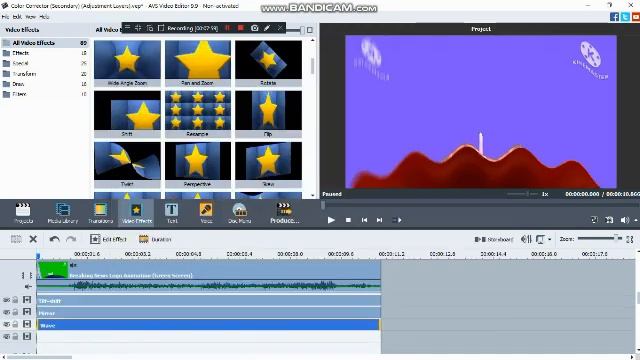Image resolution: width=640 pixels, height=360 pixels.
Task: Choose the Shift effect thumbnail
Action: 127,114
